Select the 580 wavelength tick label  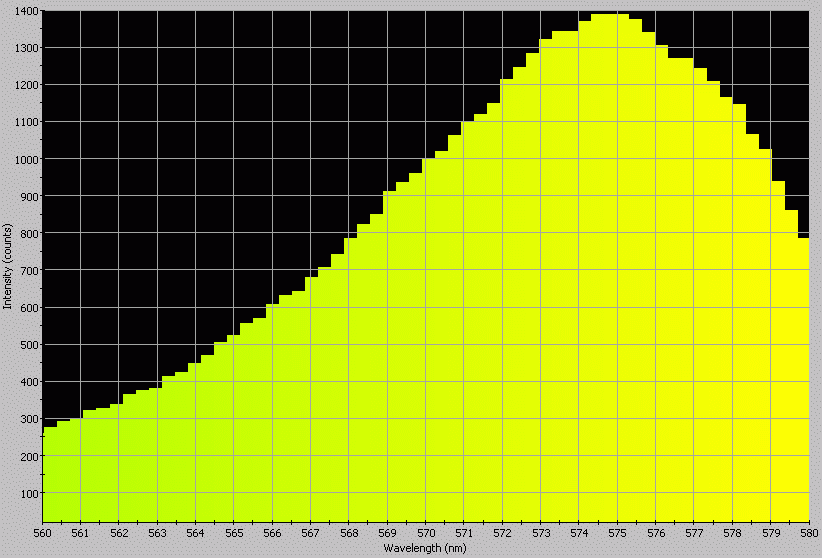[808, 532]
